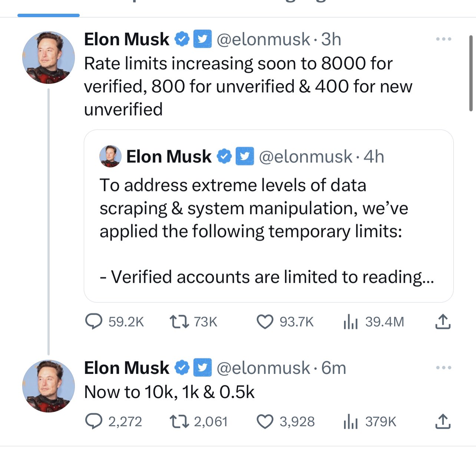Reply to the 8000 rate limits tweet
This screenshot has height=460, width=476.
click(x=94, y=322)
